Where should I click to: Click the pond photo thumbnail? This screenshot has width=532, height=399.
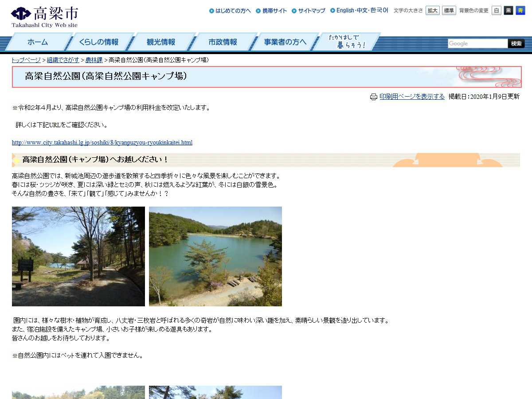pyautogui.click(x=215, y=256)
